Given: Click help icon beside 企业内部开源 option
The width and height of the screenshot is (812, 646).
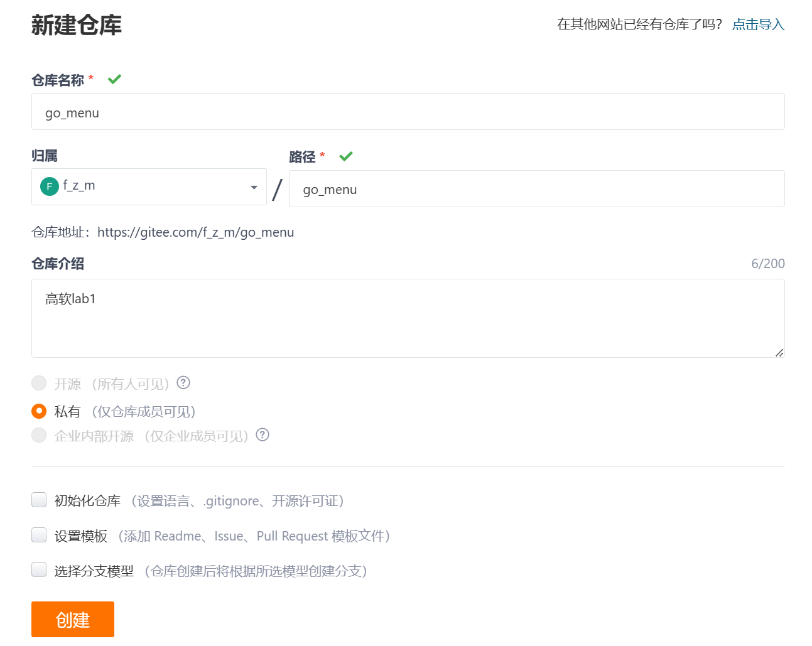Looking at the screenshot, I should click(263, 435).
